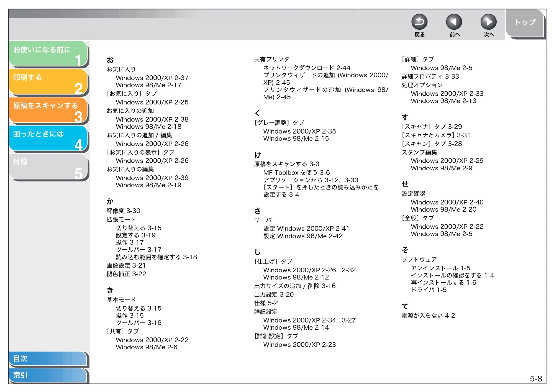Click 仕様 5-2 index entry
Viewport: 554px width, 392px height.
pos(266,303)
